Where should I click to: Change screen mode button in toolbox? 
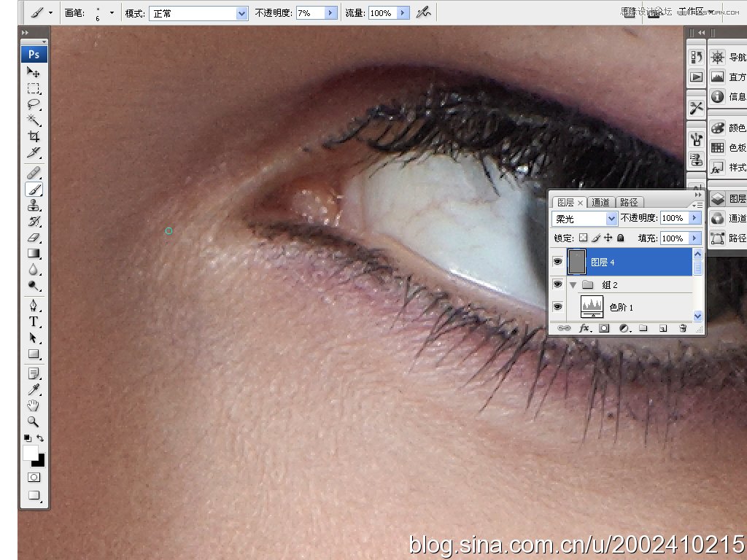pos(34,495)
